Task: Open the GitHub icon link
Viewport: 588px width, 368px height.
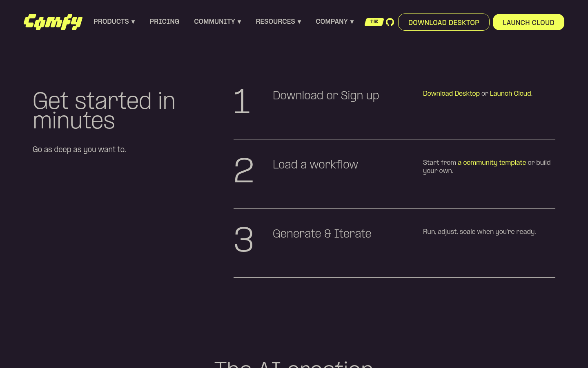Action: (390, 22)
